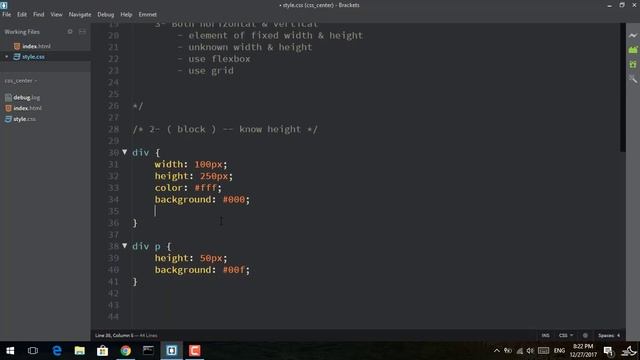Open the Debug menu
This screenshot has height=360, width=640.
pyautogui.click(x=106, y=14)
